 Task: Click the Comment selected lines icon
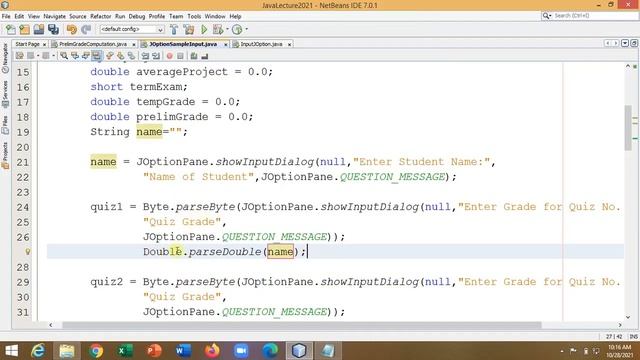pyautogui.click(x=194, y=56)
